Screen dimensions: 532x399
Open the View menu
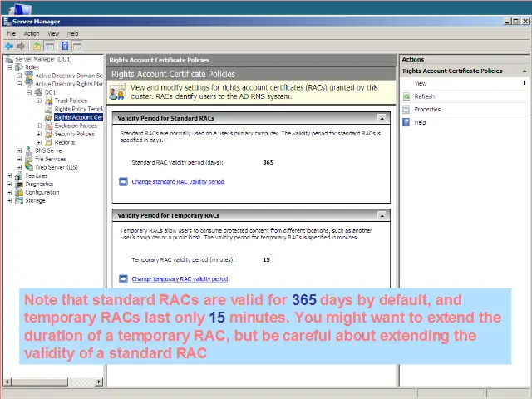click(x=53, y=33)
